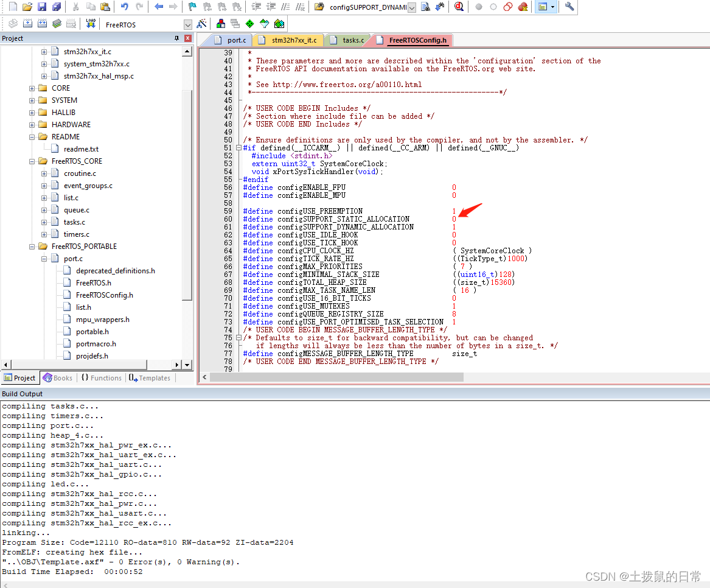The height and width of the screenshot is (588, 710).
Task: Click the Save All icon
Action: pyautogui.click(x=57, y=7)
